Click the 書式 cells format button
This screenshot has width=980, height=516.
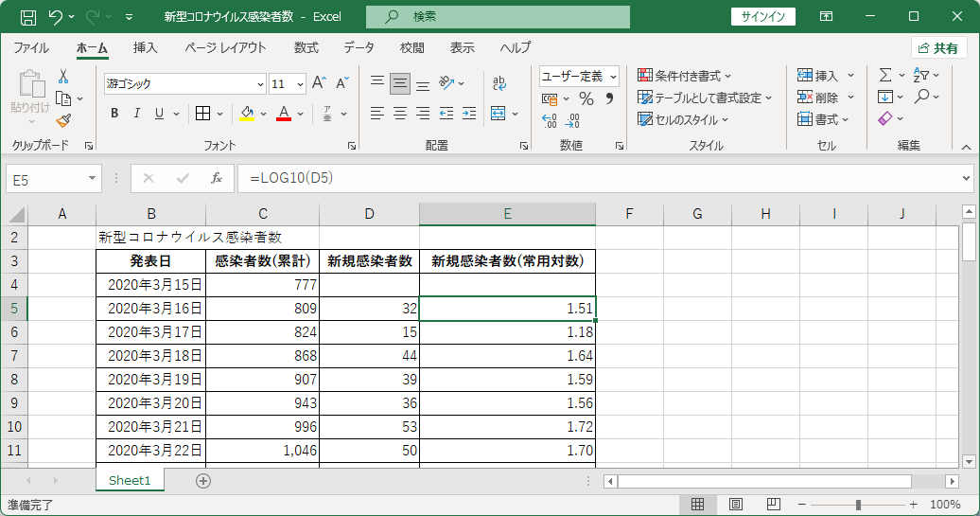pyautogui.click(x=823, y=119)
